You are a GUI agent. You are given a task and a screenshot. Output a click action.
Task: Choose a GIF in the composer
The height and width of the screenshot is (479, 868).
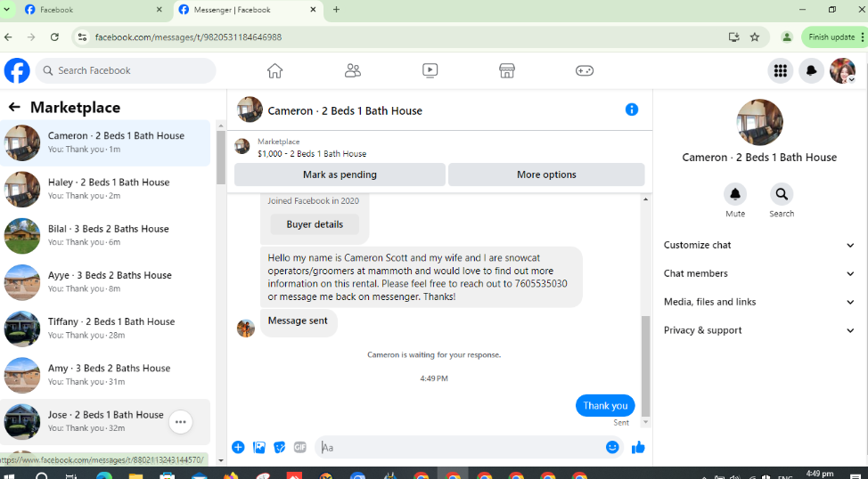point(300,448)
